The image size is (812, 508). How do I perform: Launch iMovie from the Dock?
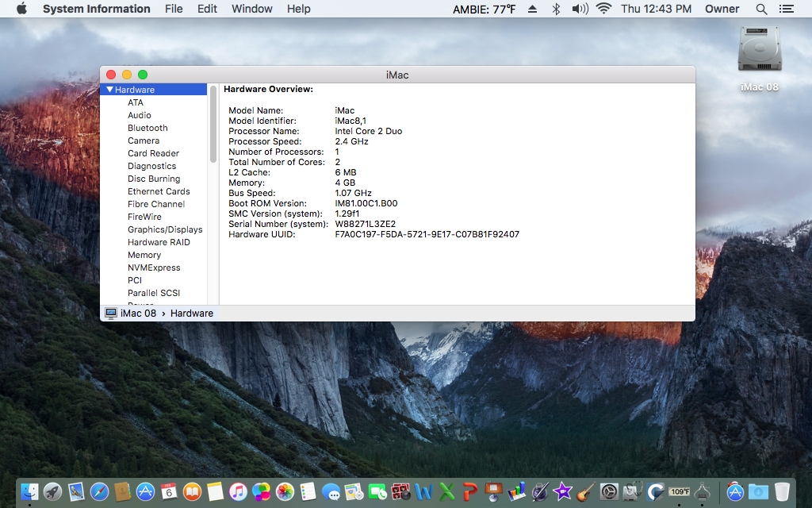(562, 491)
